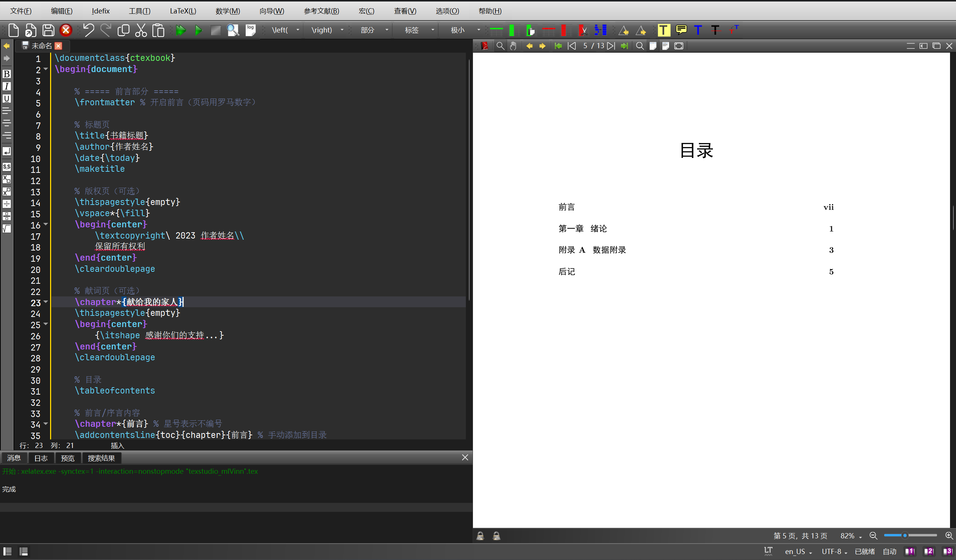The width and height of the screenshot is (956, 560).
Task: Create a new document with the New file icon
Action: coord(14,30)
